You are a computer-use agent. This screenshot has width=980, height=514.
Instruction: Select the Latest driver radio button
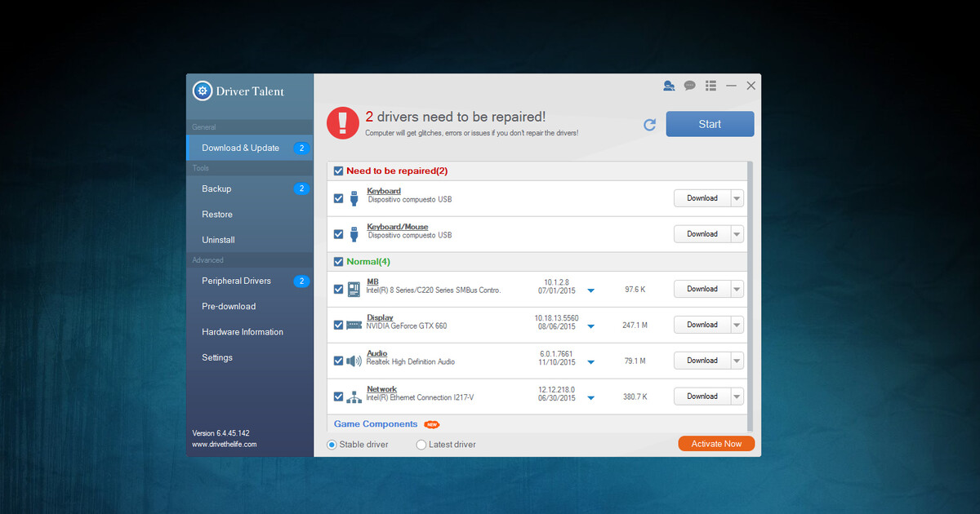point(421,445)
